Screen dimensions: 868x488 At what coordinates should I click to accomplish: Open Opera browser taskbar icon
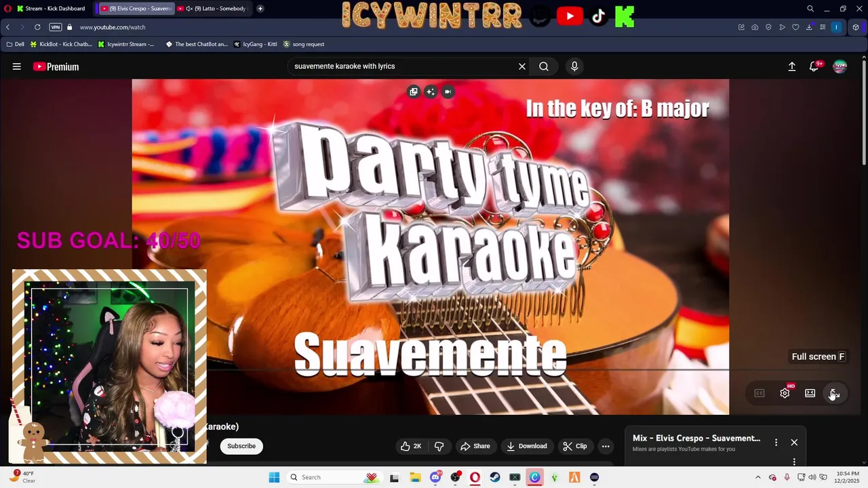[x=475, y=477]
